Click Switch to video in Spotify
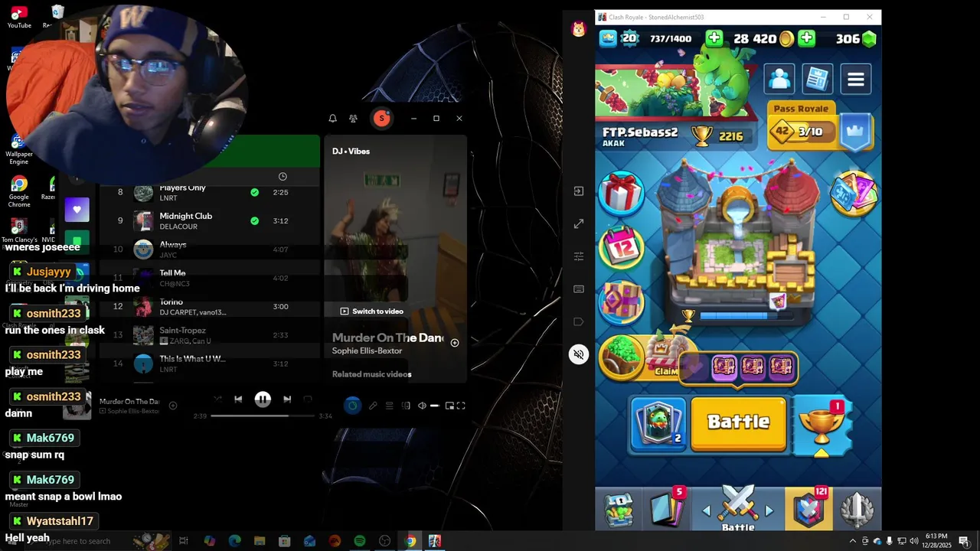 (x=371, y=311)
